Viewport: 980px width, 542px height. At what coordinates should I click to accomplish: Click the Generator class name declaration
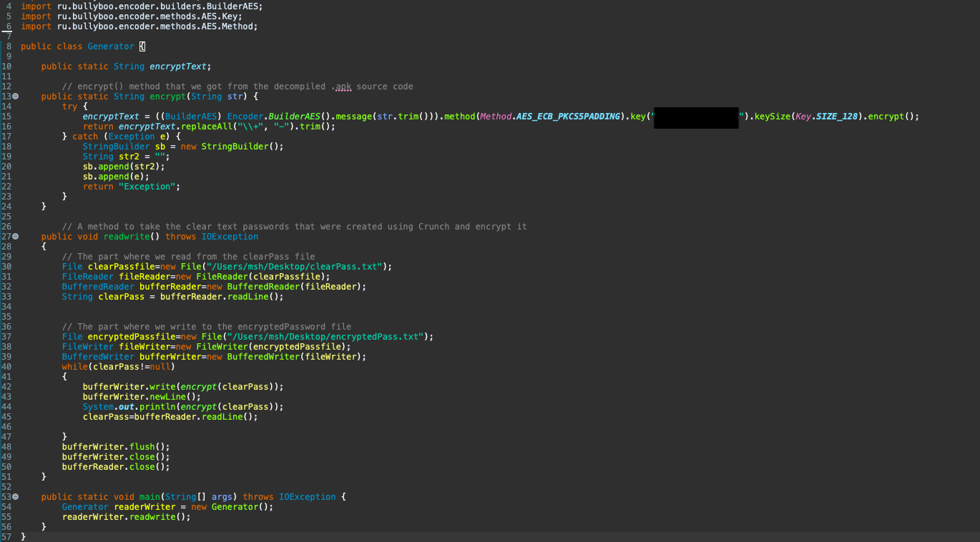(x=110, y=46)
